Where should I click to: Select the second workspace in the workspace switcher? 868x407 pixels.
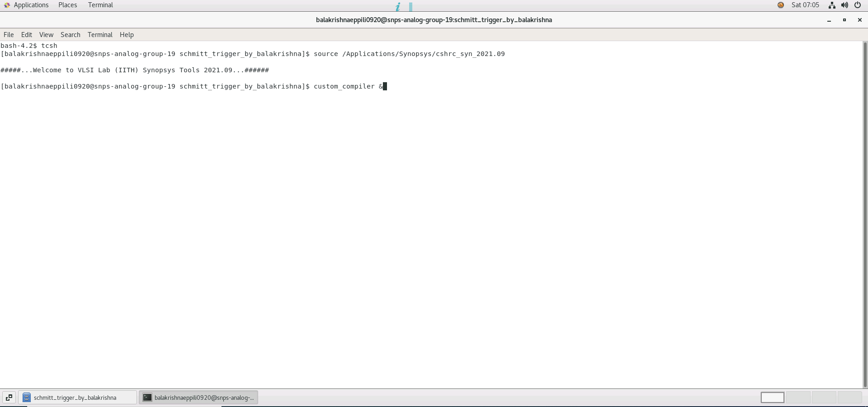click(x=799, y=398)
